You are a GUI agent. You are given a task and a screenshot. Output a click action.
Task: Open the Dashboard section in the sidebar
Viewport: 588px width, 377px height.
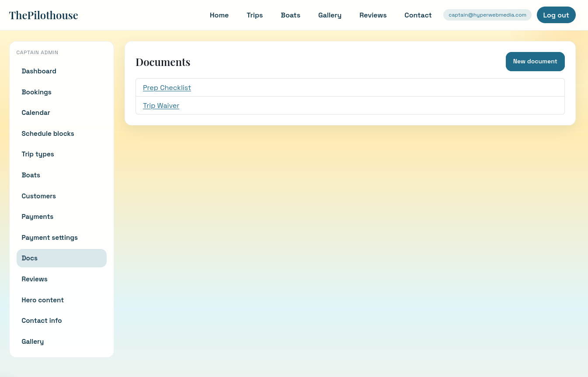point(39,71)
